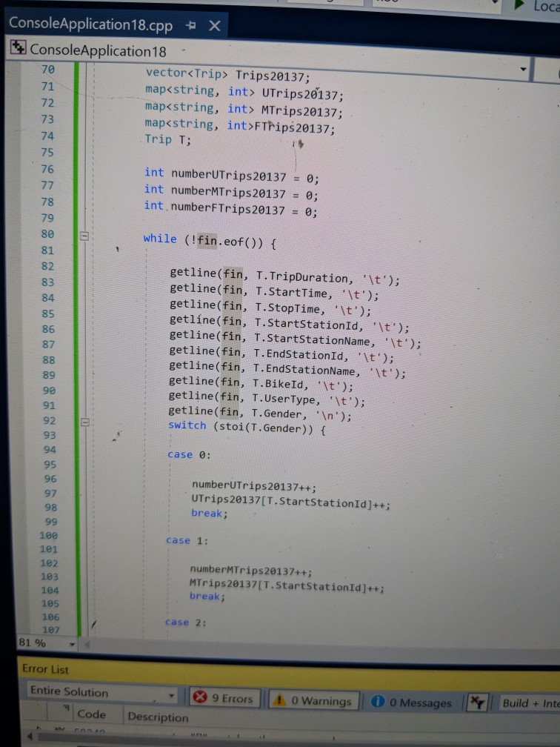Click the line 'map<string, int> UTrips20137;'
Screen dimensions: 560x747
pyautogui.click(x=244, y=93)
